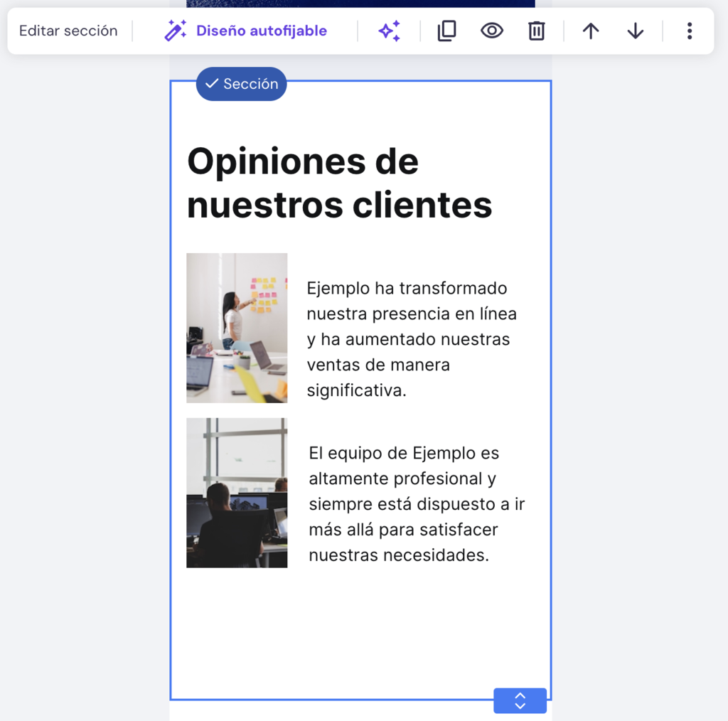This screenshot has width=728, height=721.
Task: Select the sticky-notes whiteboard image
Action: coord(237,328)
